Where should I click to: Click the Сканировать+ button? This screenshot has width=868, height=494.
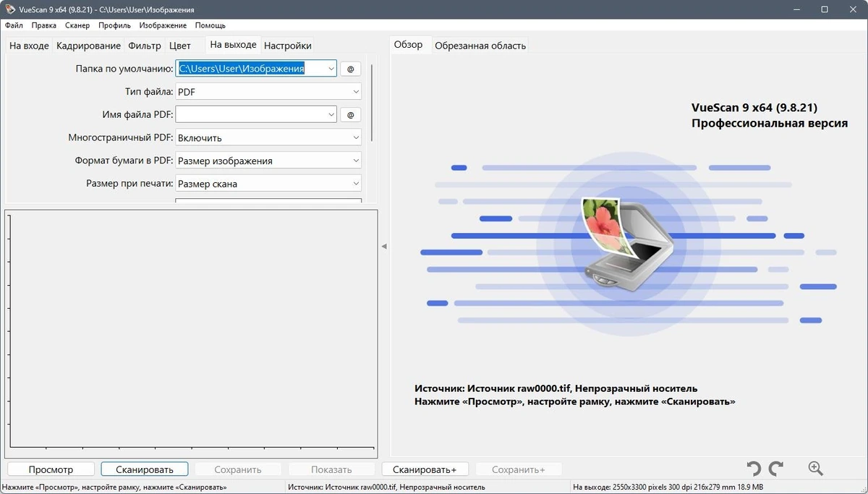point(425,469)
